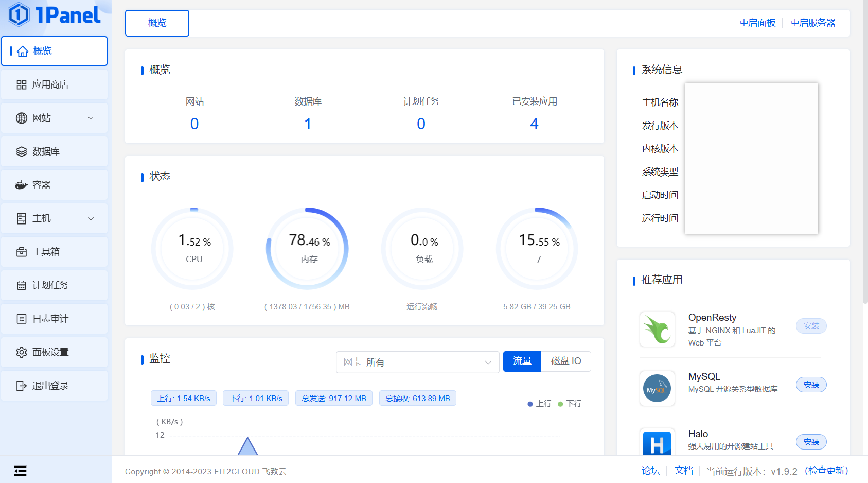
Task: Click the database (数据库) layers icon
Action: tap(22, 151)
